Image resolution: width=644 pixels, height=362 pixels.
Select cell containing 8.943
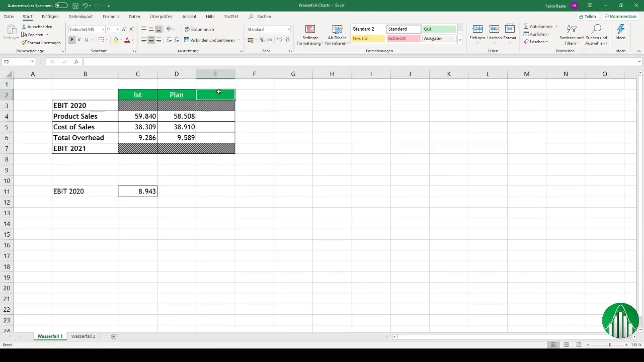click(x=138, y=191)
